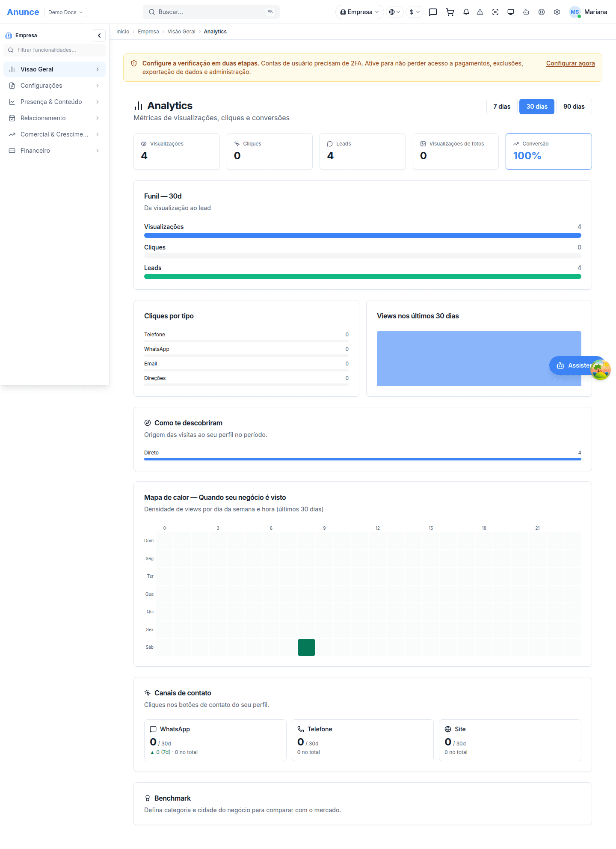616x849 pixels.
Task: Open the notifications bell
Action: tap(466, 12)
